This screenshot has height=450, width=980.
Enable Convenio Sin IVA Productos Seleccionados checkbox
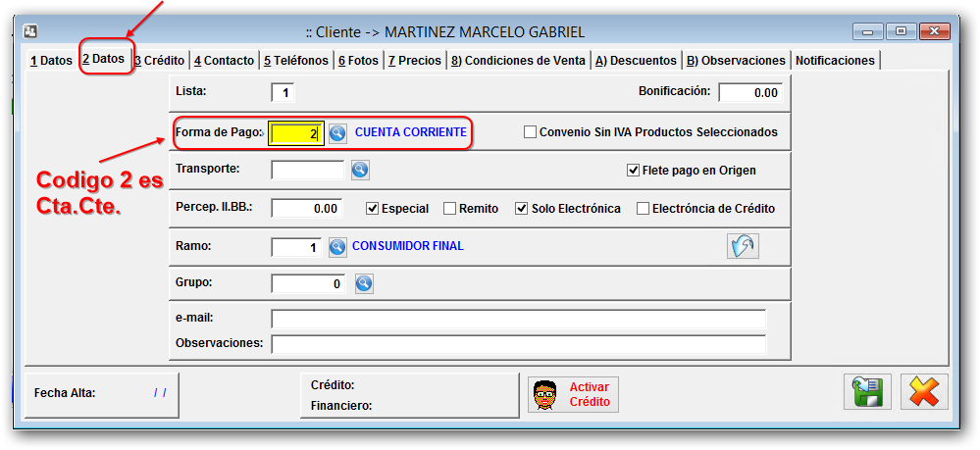531,131
